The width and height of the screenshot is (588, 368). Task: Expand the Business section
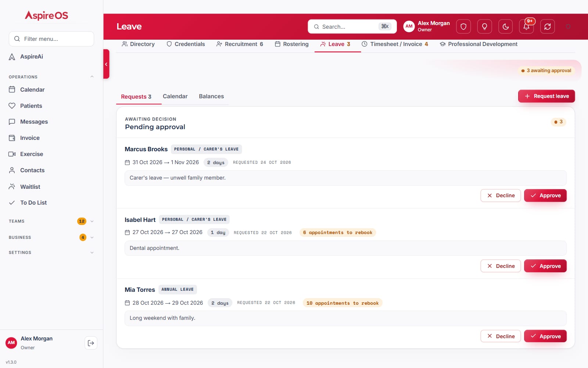pos(51,237)
